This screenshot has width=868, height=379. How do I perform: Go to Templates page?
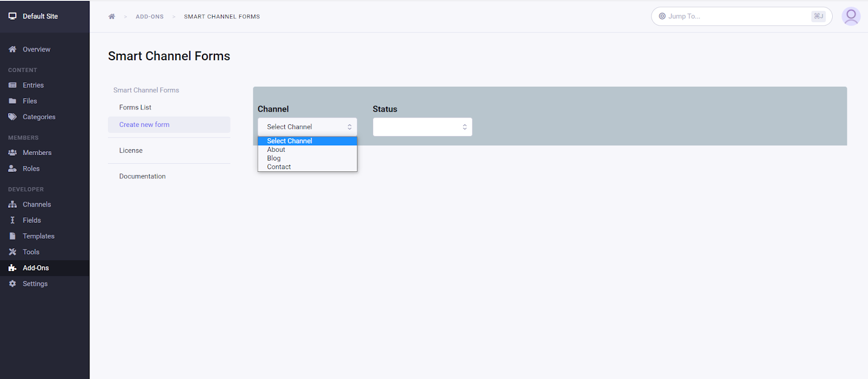tap(39, 236)
